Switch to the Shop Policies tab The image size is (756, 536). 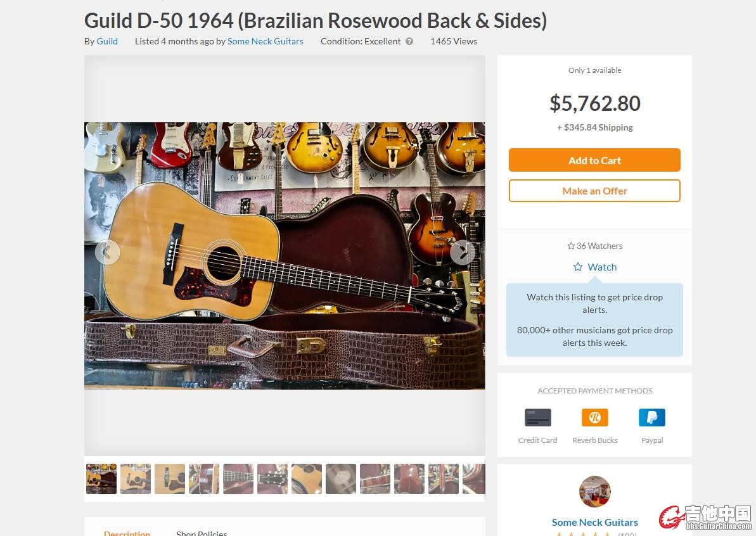[202, 533]
